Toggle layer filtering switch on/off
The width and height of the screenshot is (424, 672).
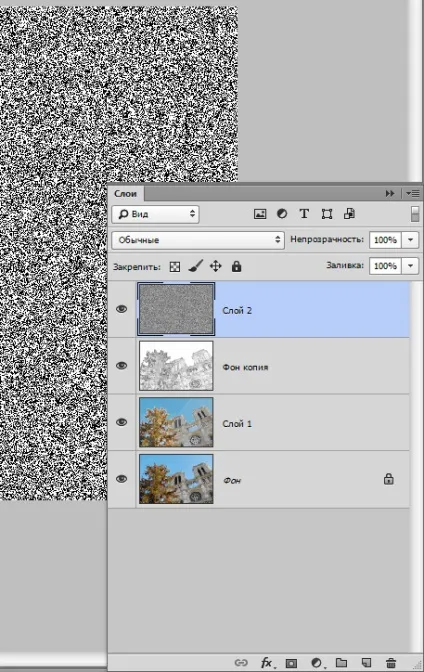(x=415, y=214)
